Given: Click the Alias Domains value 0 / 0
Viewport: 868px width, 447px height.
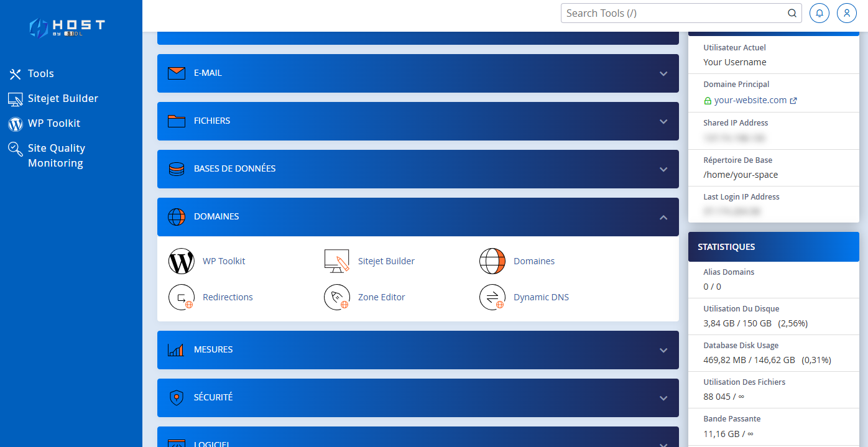Looking at the screenshot, I should coord(713,287).
